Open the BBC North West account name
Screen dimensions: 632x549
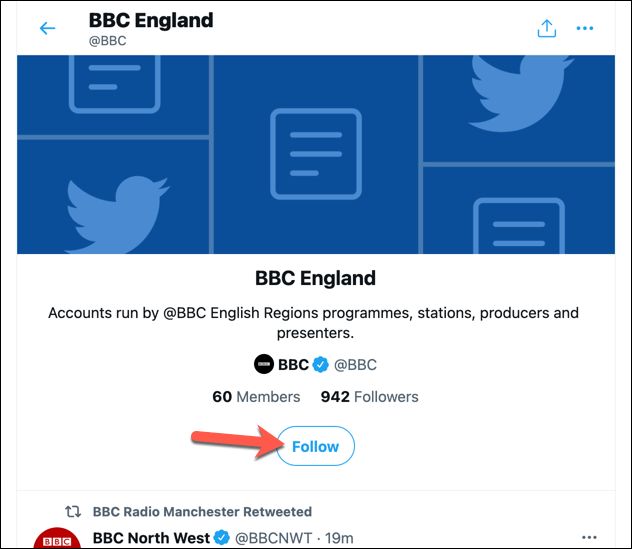click(151, 538)
